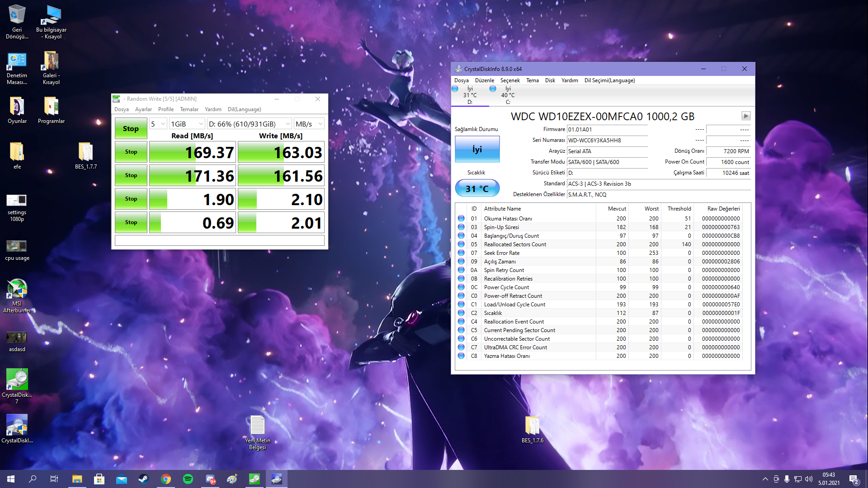The width and height of the screenshot is (868, 488).
Task: Click the Windows Start button
Action: [x=11, y=479]
